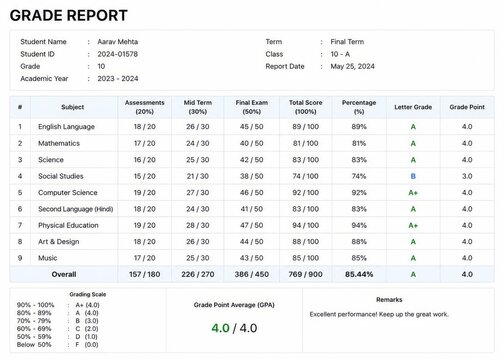Select English Language percentage 89%
Viewport: 504px width, 360px height.
359,127
